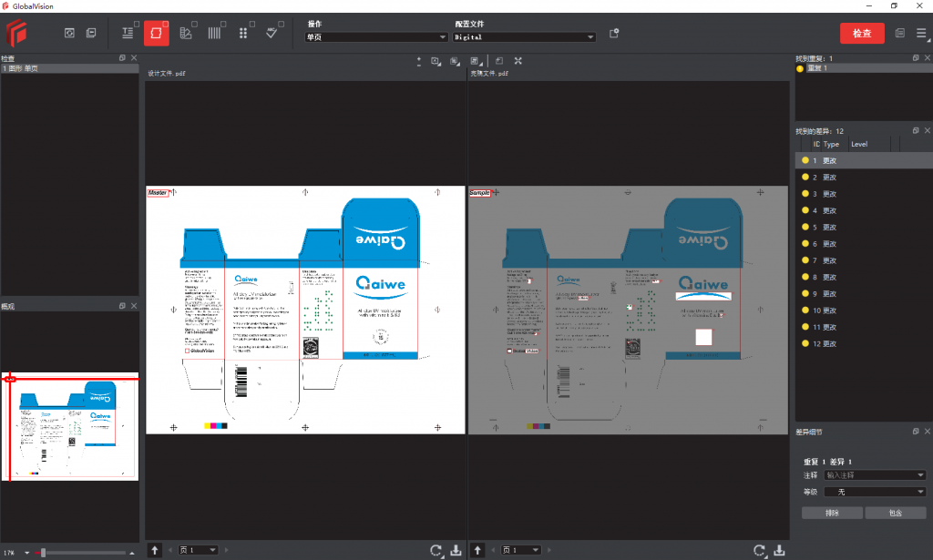
Task: Close the 找到的差异 differences panel
Action: (x=927, y=130)
